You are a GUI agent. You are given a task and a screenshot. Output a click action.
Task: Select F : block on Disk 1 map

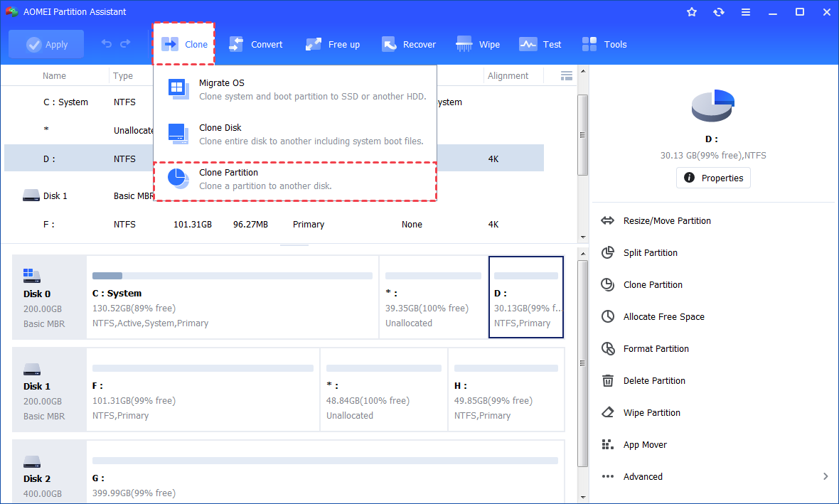[x=203, y=390]
